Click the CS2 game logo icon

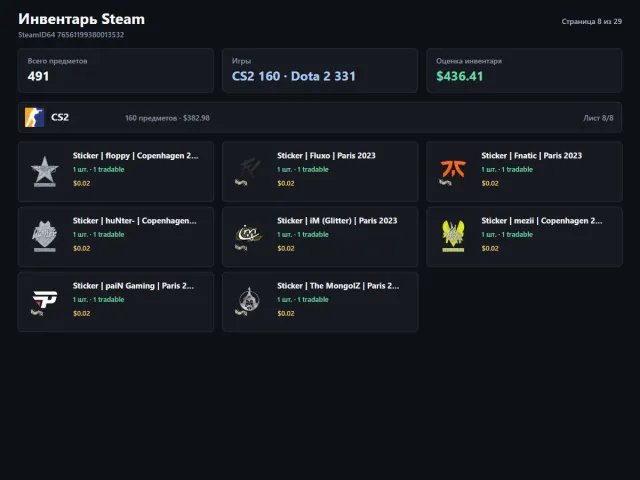34,118
